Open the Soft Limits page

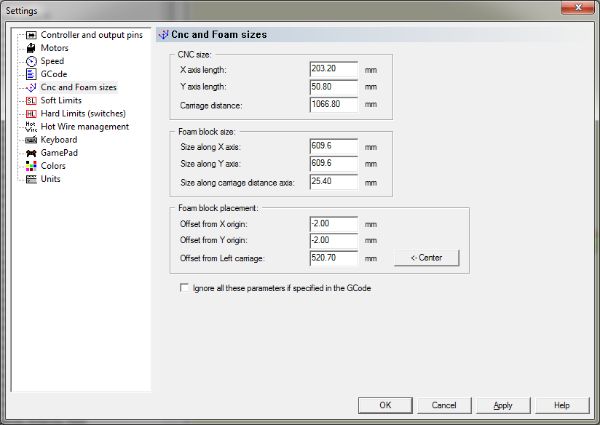pyautogui.click(x=61, y=101)
